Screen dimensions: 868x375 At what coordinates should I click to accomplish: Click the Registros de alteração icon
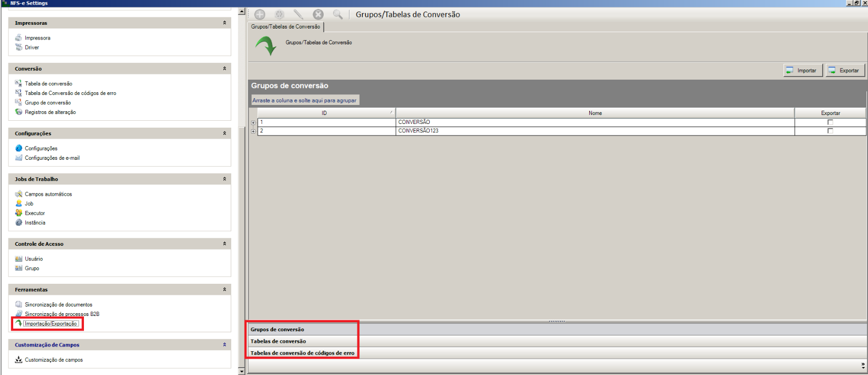pos(18,112)
